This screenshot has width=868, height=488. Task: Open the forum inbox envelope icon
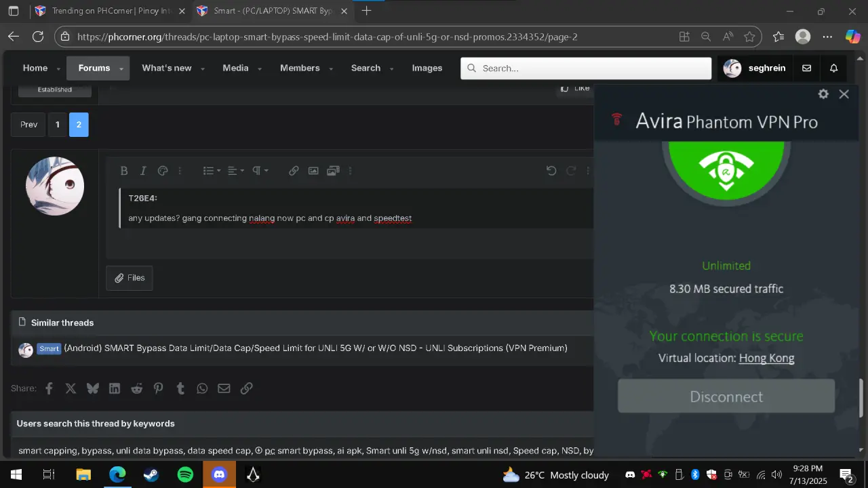[807, 68]
